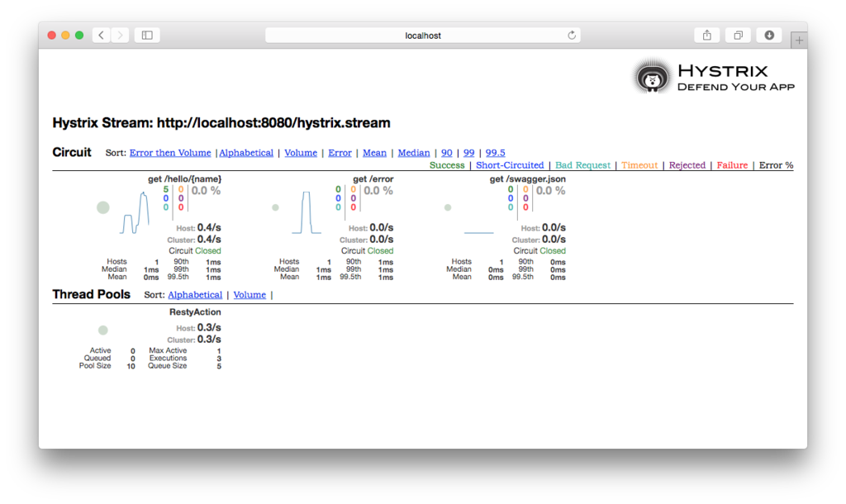Image resolution: width=846 pixels, height=504 pixels.
Task: Click the get /error traffic circle
Action: [275, 207]
